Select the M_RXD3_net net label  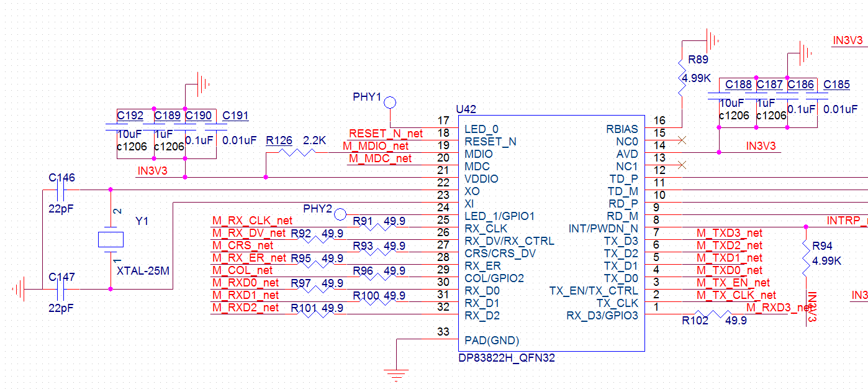tap(779, 308)
